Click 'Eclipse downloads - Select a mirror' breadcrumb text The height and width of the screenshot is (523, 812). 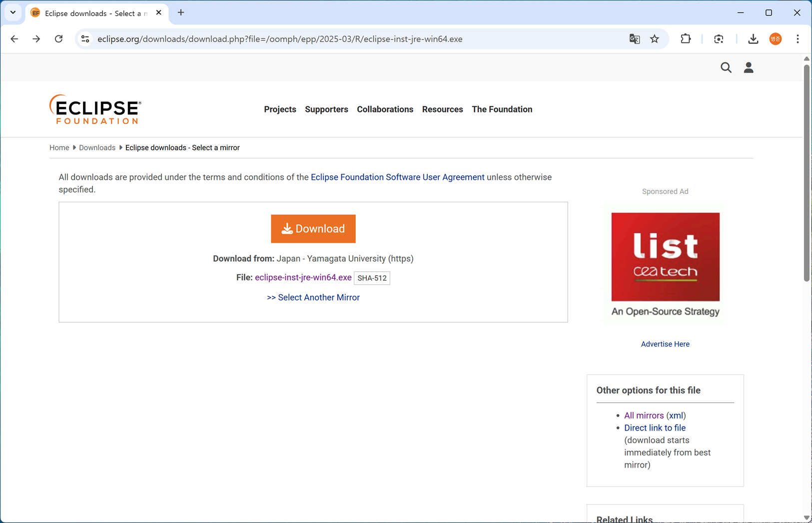click(182, 148)
